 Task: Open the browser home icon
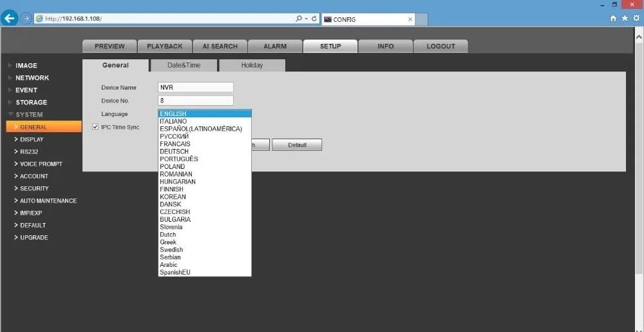(x=613, y=19)
